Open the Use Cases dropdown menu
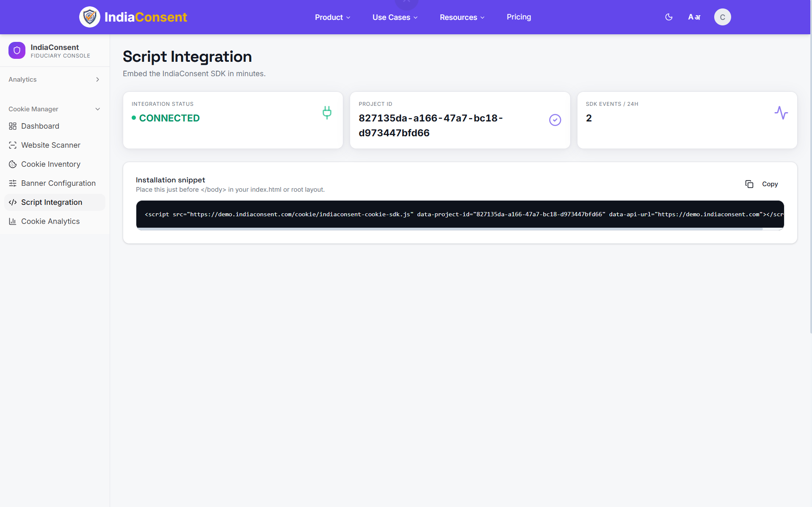This screenshot has height=507, width=812. pyautogui.click(x=395, y=17)
